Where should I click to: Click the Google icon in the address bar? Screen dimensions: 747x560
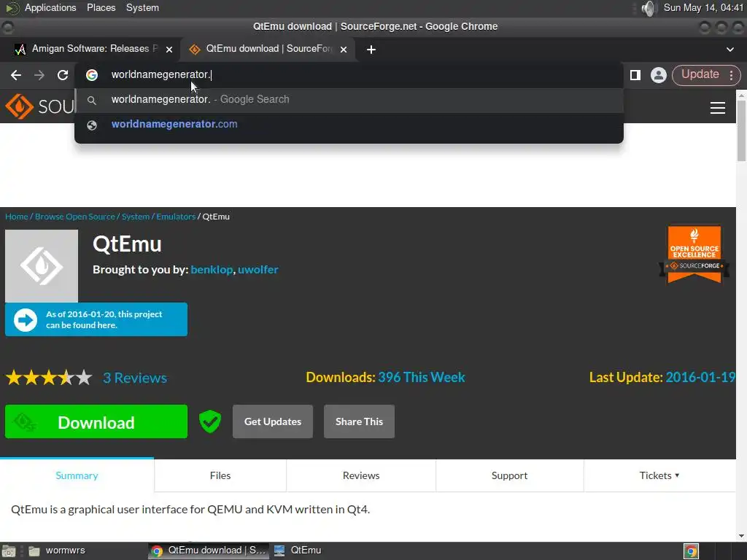92,75
